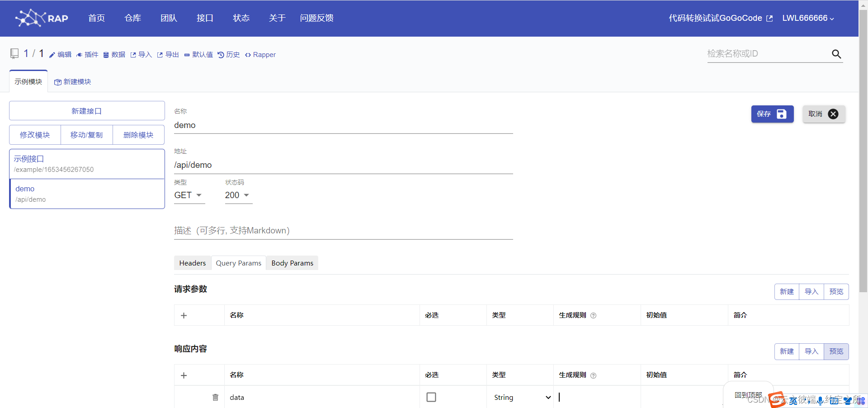Open 数据 data toolbar item

coord(114,55)
